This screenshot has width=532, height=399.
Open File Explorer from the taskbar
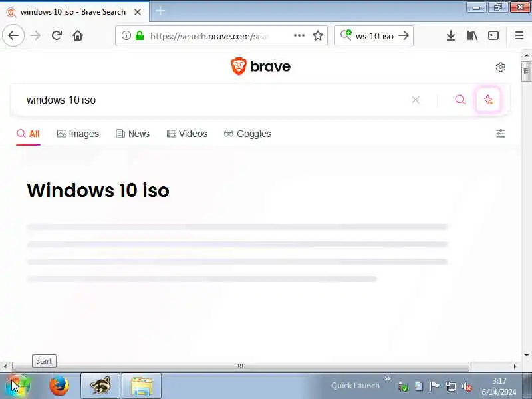(141, 386)
